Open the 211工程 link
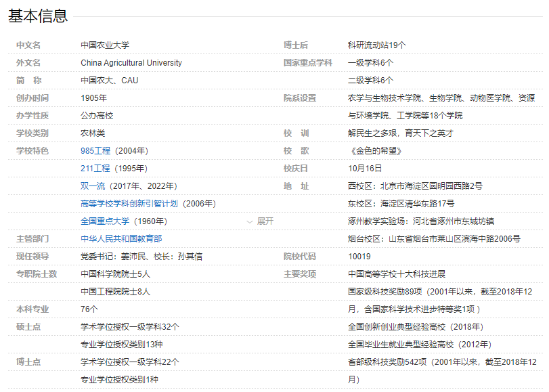This screenshot has width=549, height=392. [x=95, y=169]
